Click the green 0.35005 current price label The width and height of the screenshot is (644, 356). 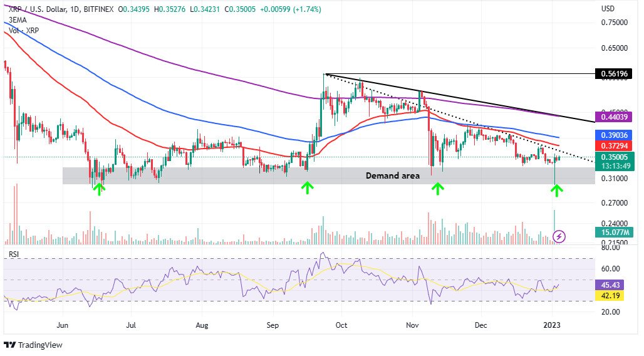tap(614, 157)
